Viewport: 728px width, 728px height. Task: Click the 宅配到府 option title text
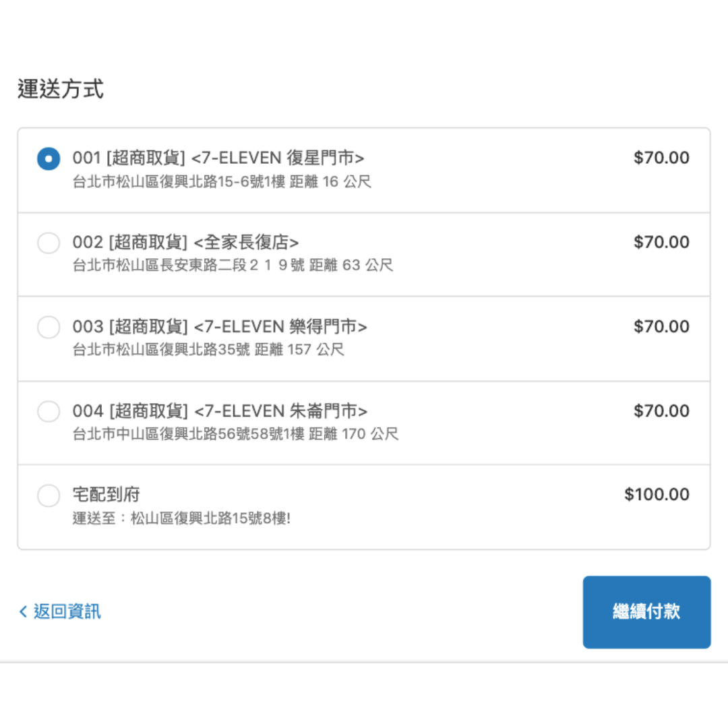pyautogui.click(x=106, y=495)
